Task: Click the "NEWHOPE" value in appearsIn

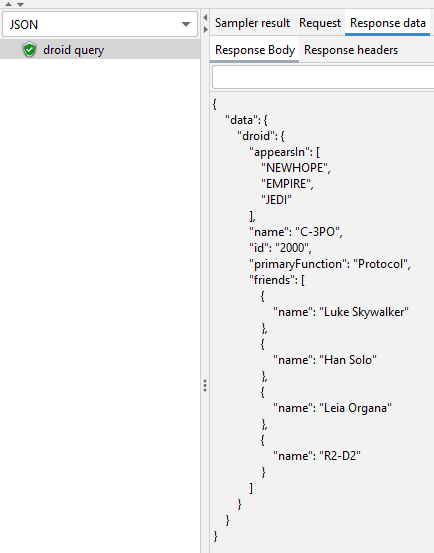Action: [296, 168]
